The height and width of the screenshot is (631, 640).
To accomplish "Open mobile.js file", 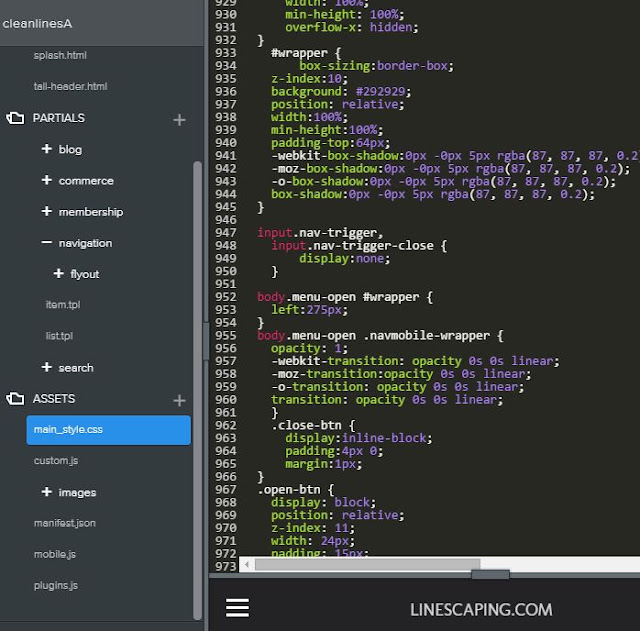I will 55,554.
